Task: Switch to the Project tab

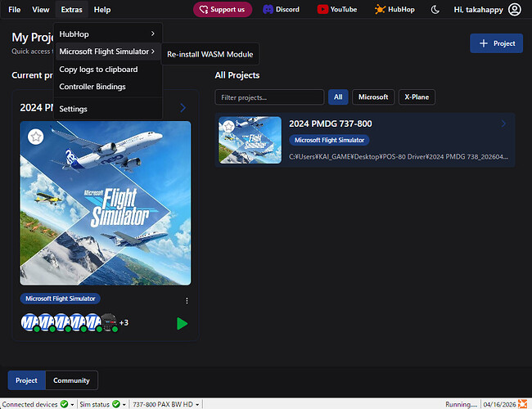Action: pos(26,380)
